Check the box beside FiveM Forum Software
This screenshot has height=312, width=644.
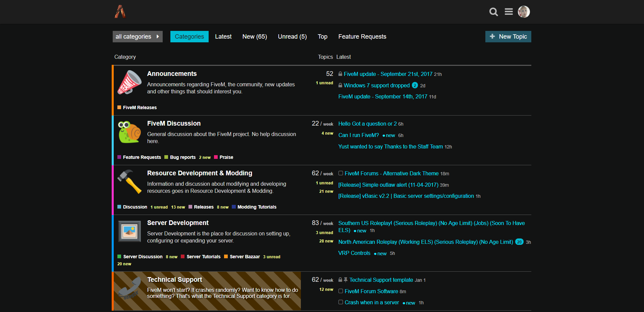340,291
